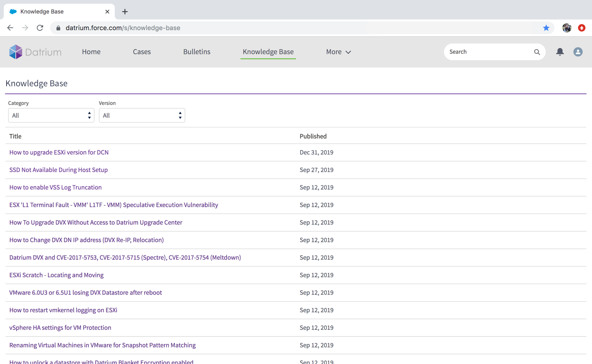Open the notifications bell
Screen dimensions: 592x364
(560, 52)
